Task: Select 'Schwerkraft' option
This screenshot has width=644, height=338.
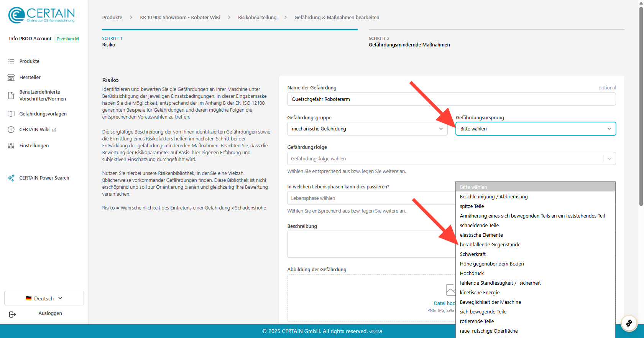Action: [x=536, y=254]
